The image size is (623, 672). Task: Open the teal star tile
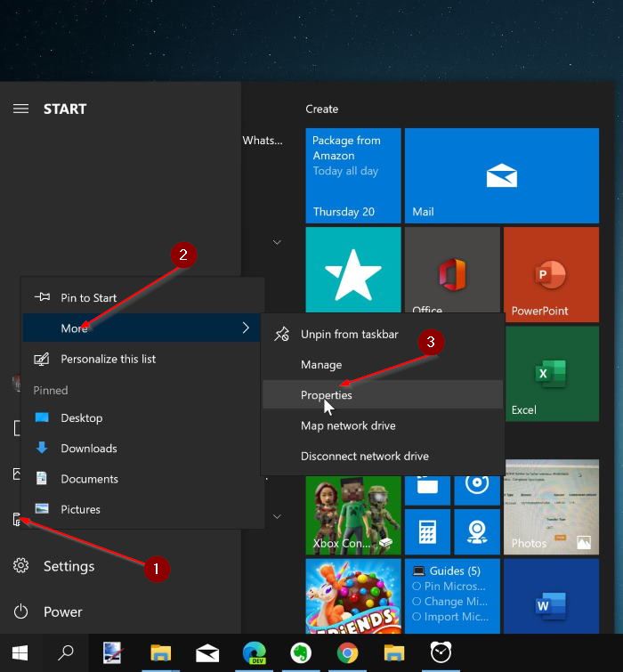353,270
